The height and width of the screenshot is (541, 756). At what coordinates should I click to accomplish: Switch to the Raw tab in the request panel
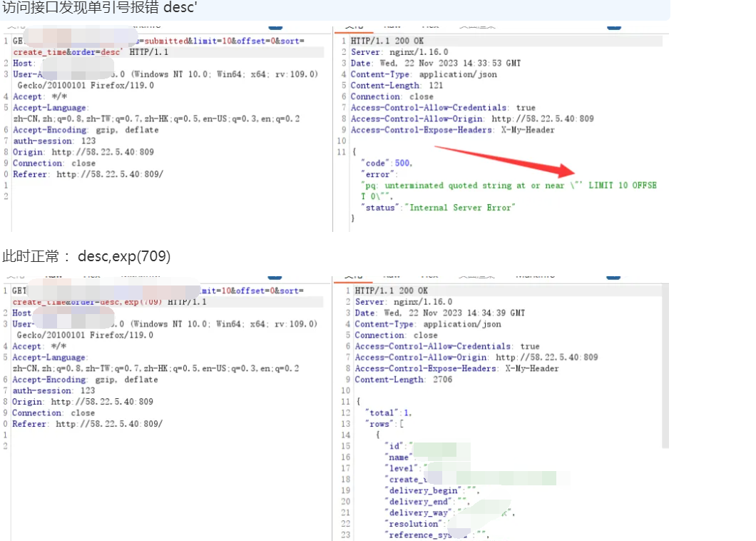pos(53,24)
